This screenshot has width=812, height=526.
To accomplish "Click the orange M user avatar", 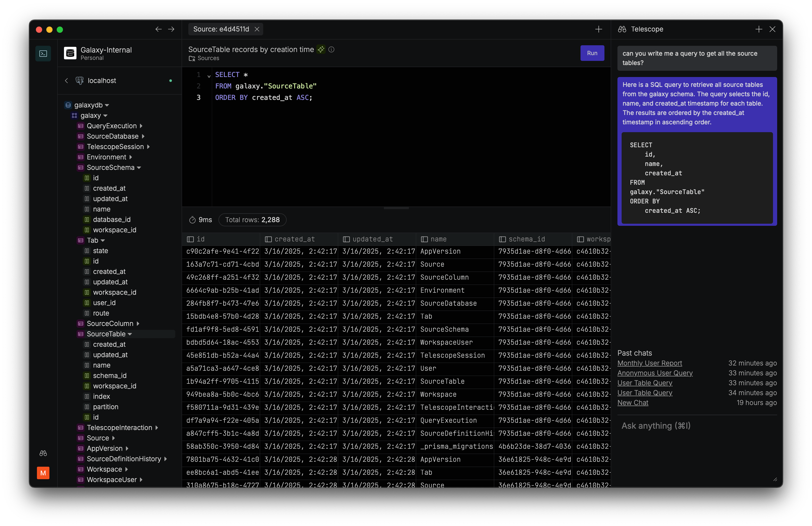I will coord(43,473).
